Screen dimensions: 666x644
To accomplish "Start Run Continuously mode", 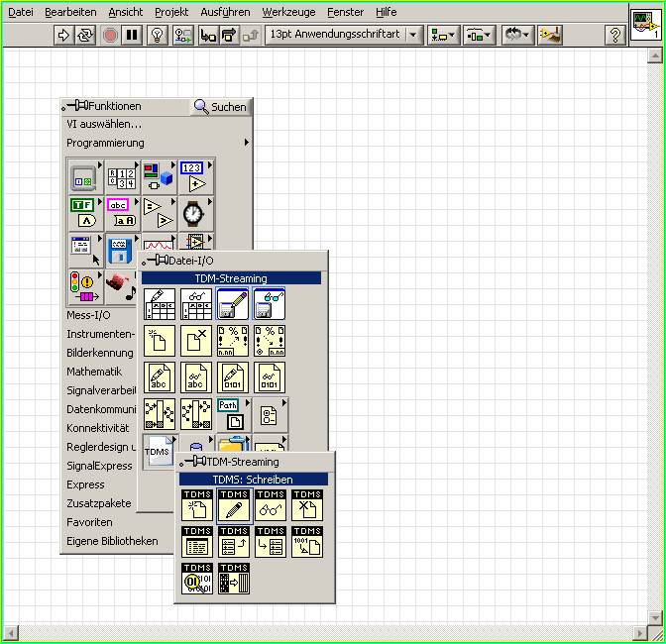I will pos(85,35).
